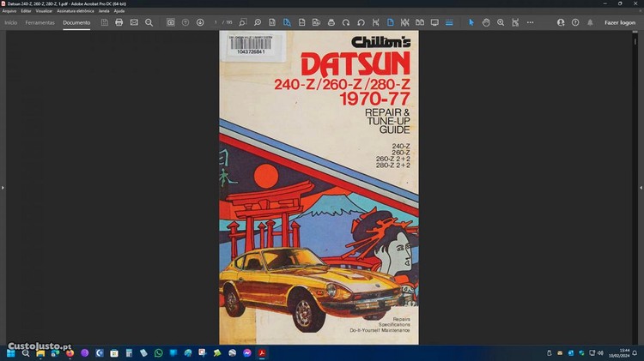Viewport: 644px width, 361px height.
Task: Click the page number input field
Action: pyautogui.click(x=216, y=22)
